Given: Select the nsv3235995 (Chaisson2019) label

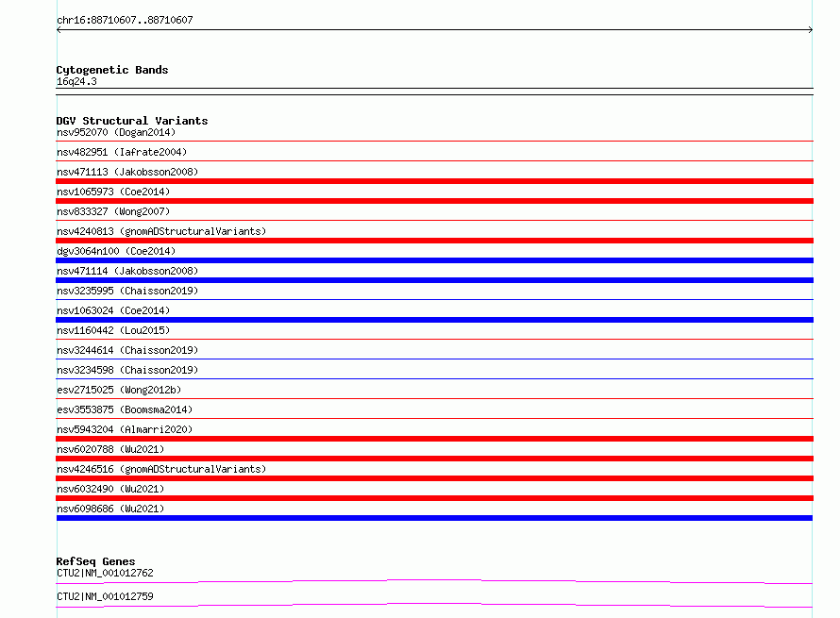Looking at the screenshot, I should 127,291.
